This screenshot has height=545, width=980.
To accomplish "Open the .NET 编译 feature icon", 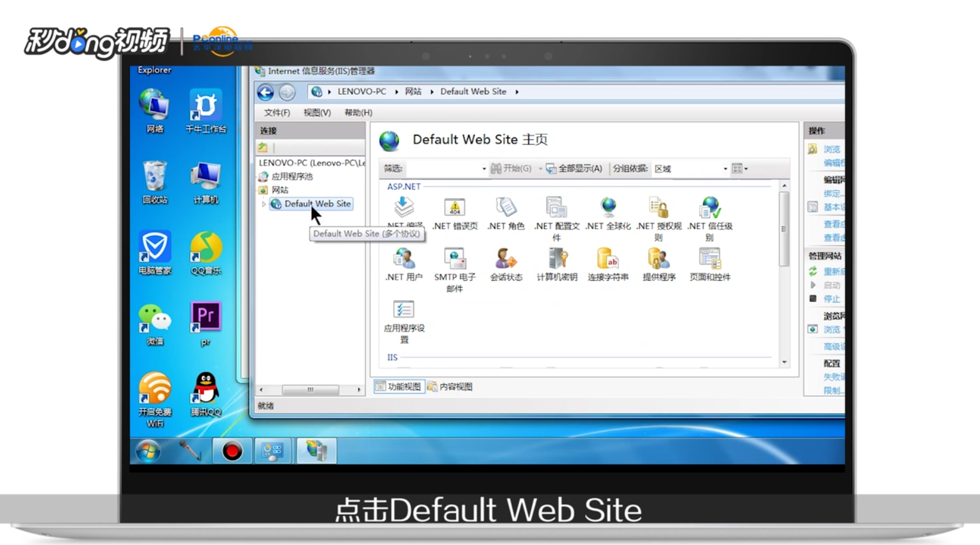I will tap(404, 207).
